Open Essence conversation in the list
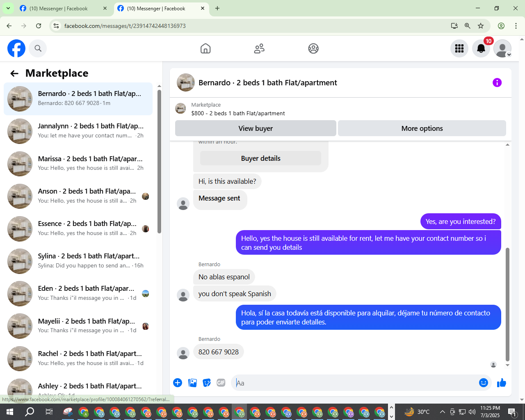Image resolution: width=525 pixels, height=420 pixels. 78,229
